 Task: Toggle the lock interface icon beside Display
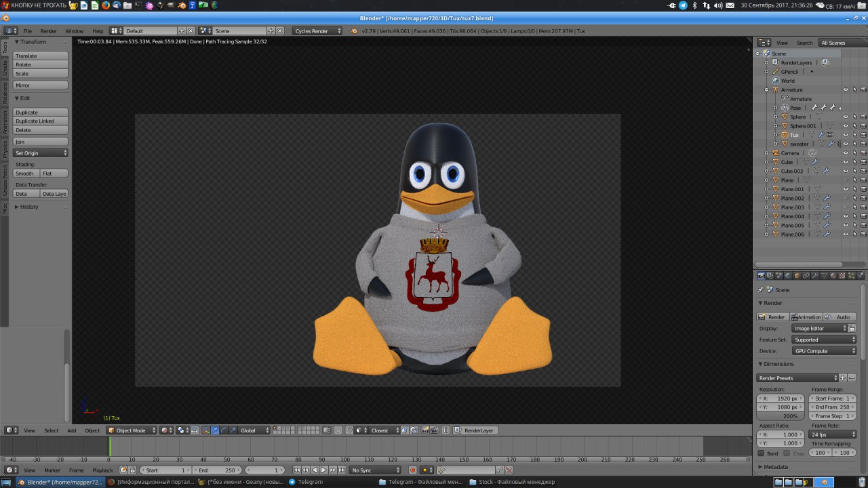(x=852, y=329)
